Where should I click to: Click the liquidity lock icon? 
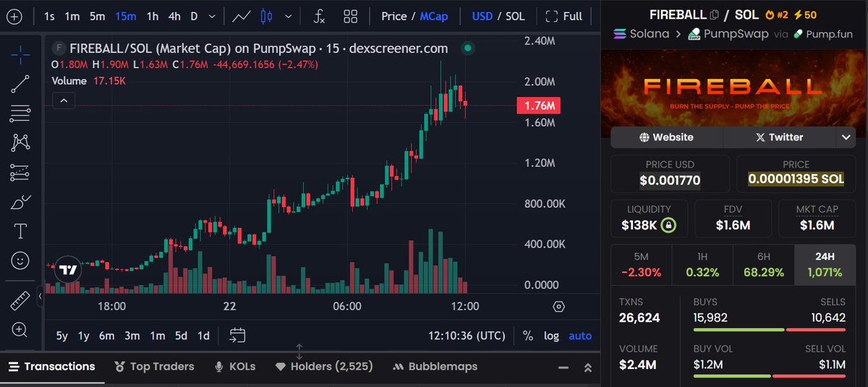(668, 226)
